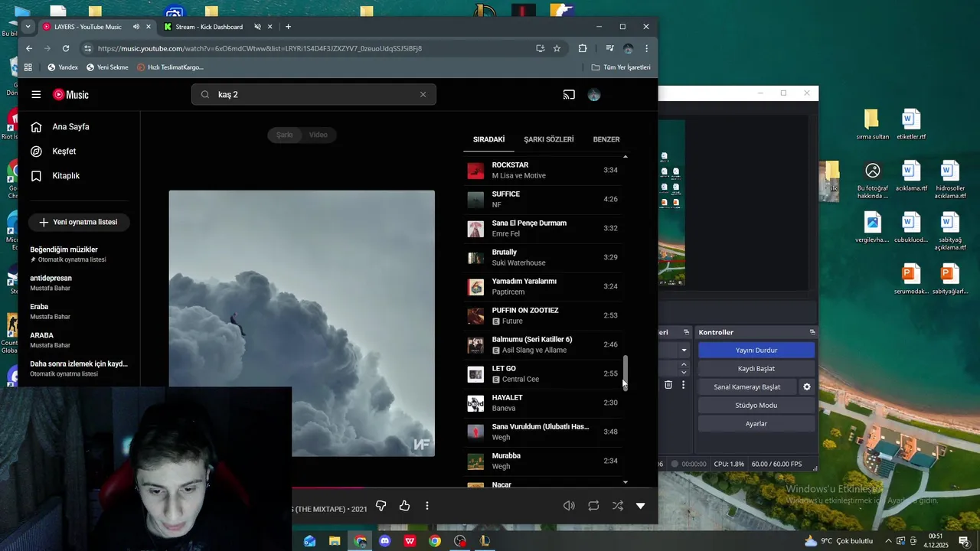Open virtual camera settings gear in OBS
980x551 pixels.
click(x=806, y=387)
